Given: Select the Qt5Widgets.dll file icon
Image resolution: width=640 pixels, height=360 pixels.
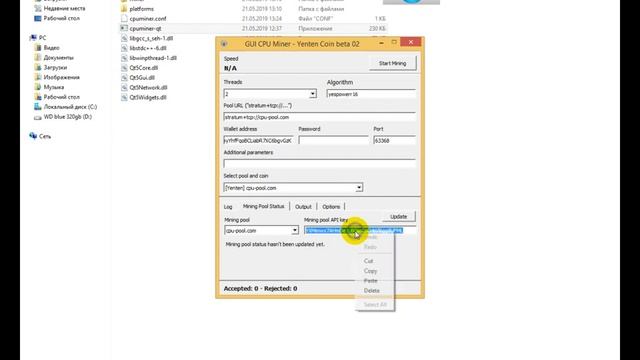Looking at the screenshot, I should [124, 97].
